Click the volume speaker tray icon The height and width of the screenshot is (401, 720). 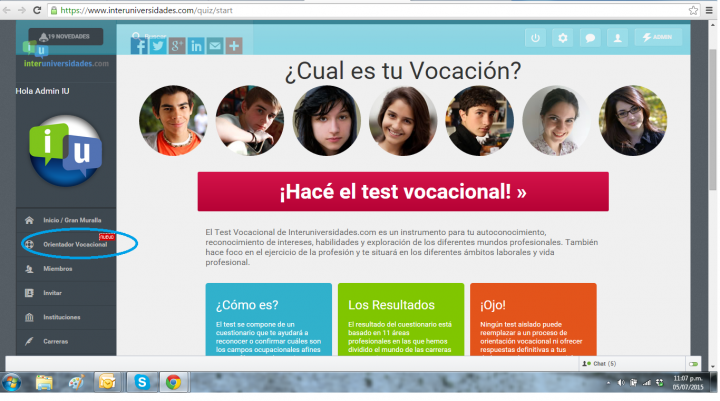[x=621, y=383]
